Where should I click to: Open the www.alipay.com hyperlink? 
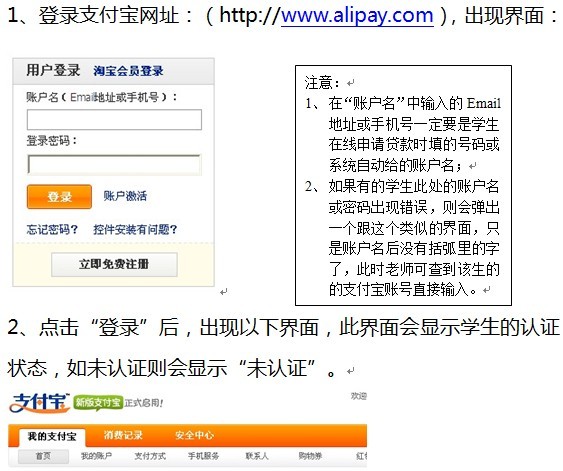click(357, 15)
